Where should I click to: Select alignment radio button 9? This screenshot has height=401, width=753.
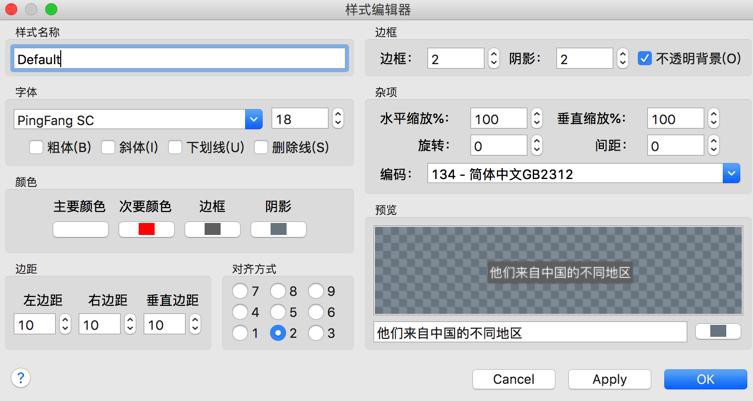[x=316, y=291]
